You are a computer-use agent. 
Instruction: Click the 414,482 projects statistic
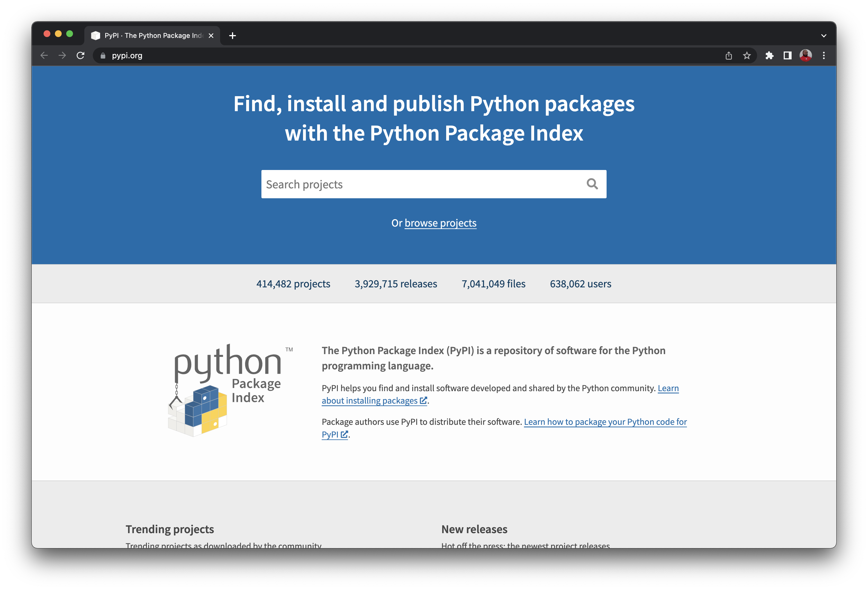[x=293, y=284]
